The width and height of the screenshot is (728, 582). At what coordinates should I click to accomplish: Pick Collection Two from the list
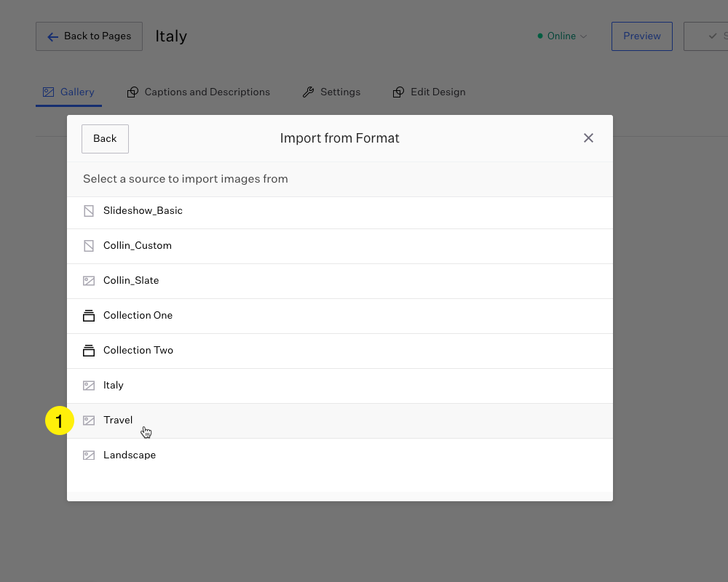tap(340, 351)
